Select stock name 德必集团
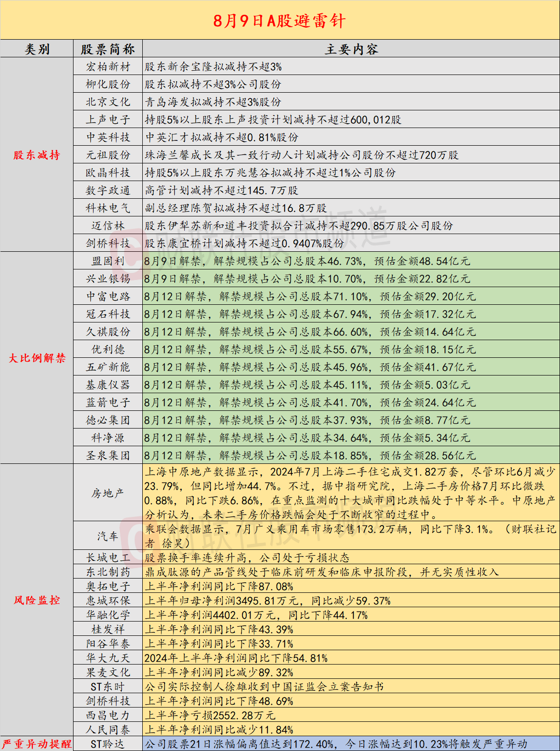Viewport: 560px width, 751px height. point(108,420)
